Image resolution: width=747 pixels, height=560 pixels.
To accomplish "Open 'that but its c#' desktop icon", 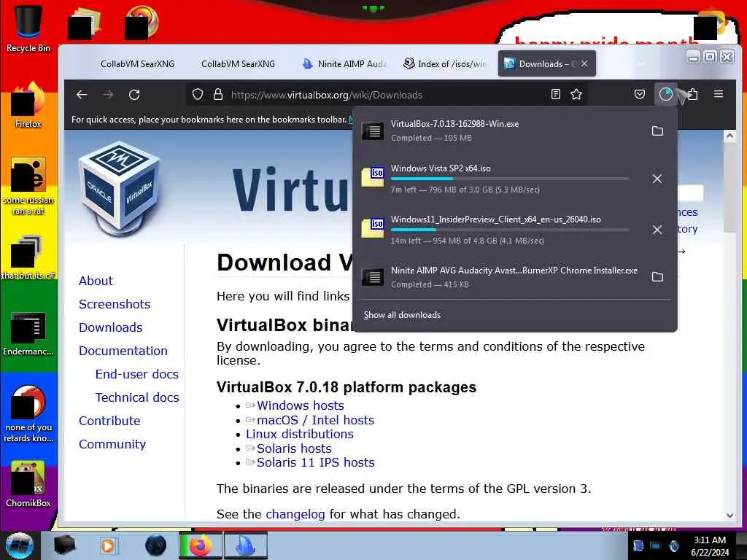I will click(x=28, y=257).
